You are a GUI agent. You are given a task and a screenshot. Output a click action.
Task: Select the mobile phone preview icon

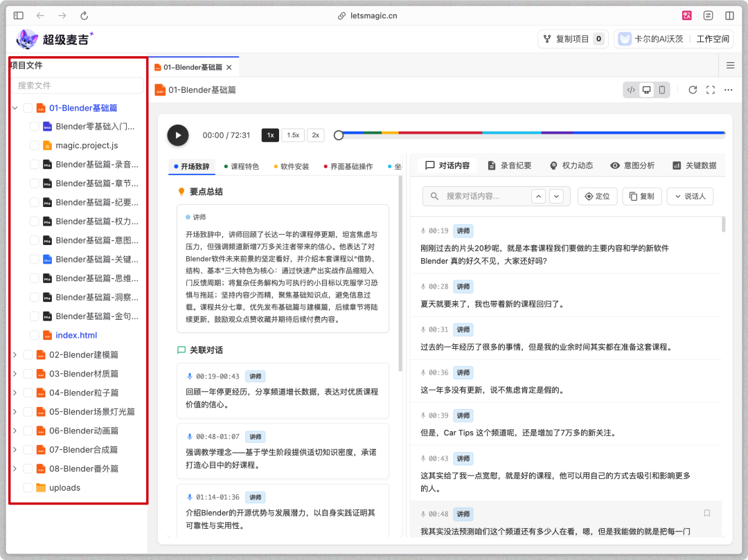click(x=661, y=90)
